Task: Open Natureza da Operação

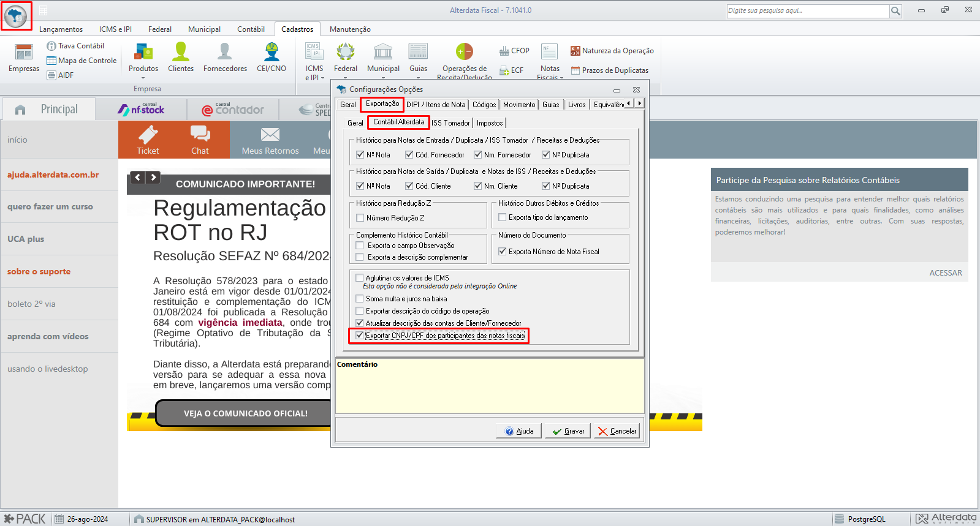Action: (x=612, y=51)
